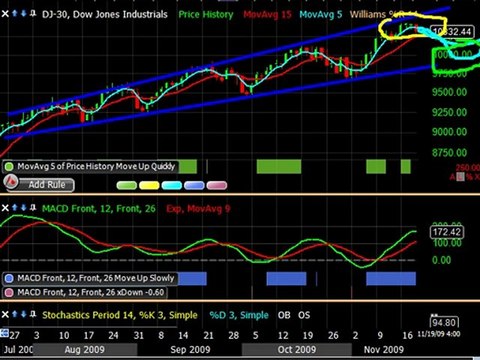
Task: Click the small square icon beside red 'A'
Action: pyautogui.click(x=460, y=177)
